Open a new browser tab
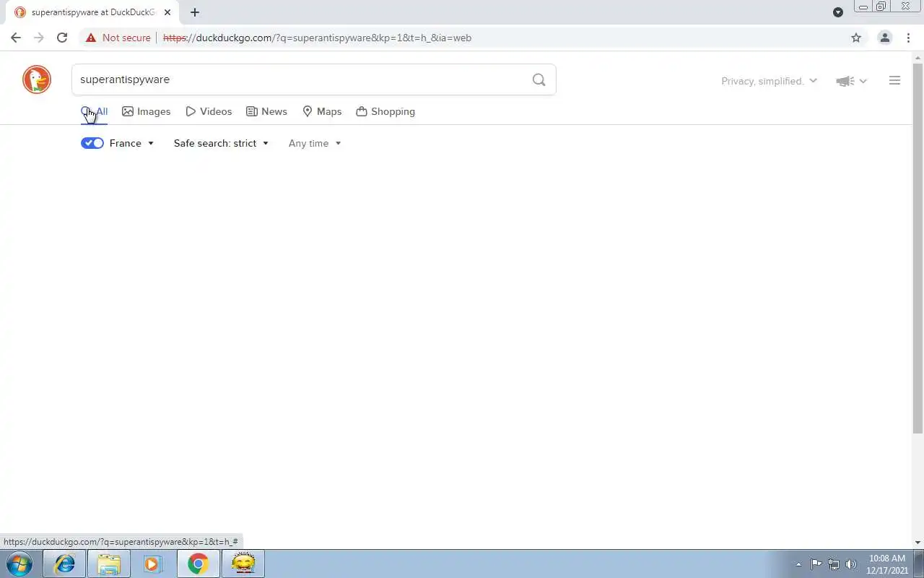 click(x=195, y=12)
